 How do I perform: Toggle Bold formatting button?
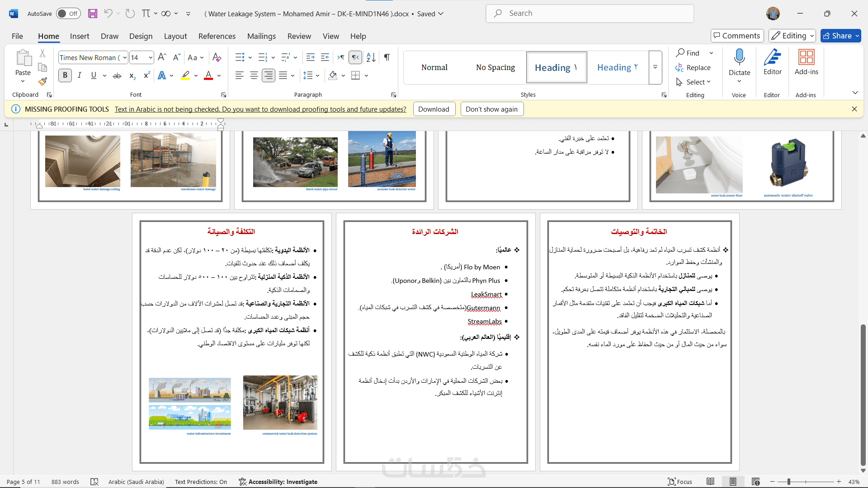[65, 75]
